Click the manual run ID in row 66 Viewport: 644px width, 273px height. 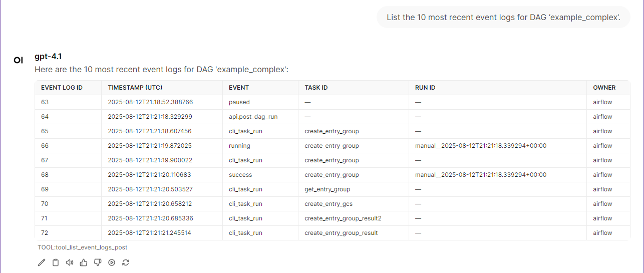pos(481,146)
